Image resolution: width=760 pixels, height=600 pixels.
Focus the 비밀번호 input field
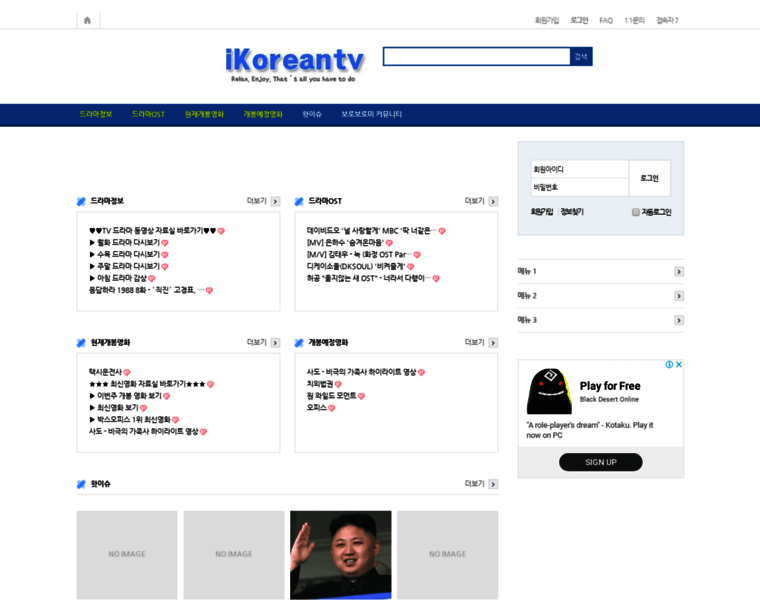click(x=580, y=187)
